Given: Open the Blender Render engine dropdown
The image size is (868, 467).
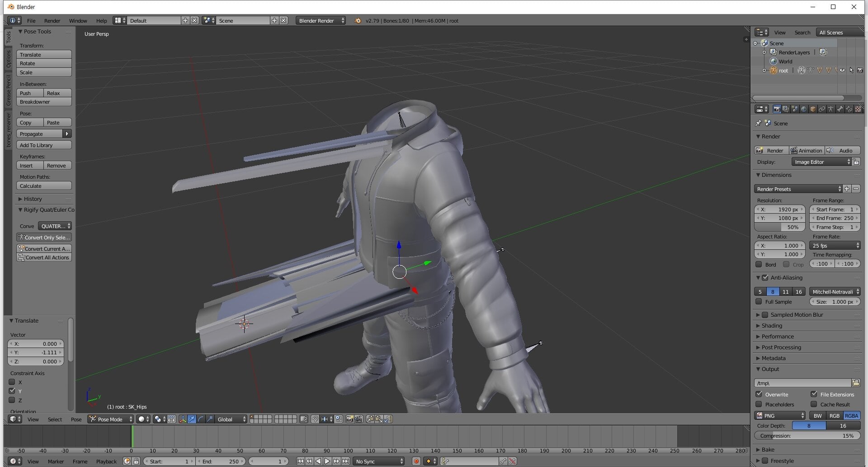Looking at the screenshot, I should pos(321,20).
